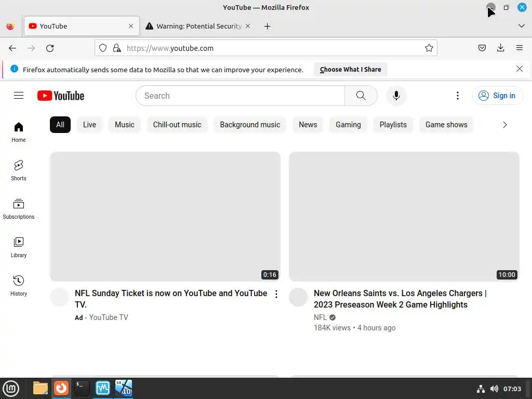Open Firefox downloads panel
The image size is (532, 399).
[500, 48]
